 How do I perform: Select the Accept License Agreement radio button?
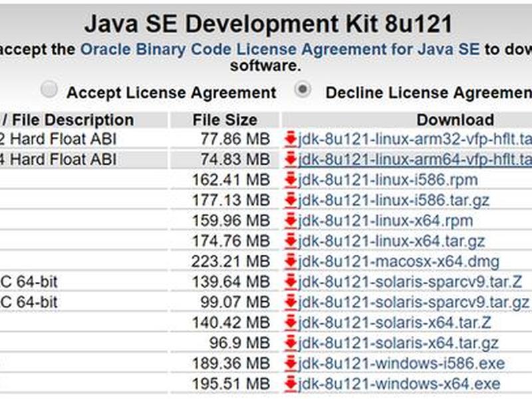(x=49, y=90)
